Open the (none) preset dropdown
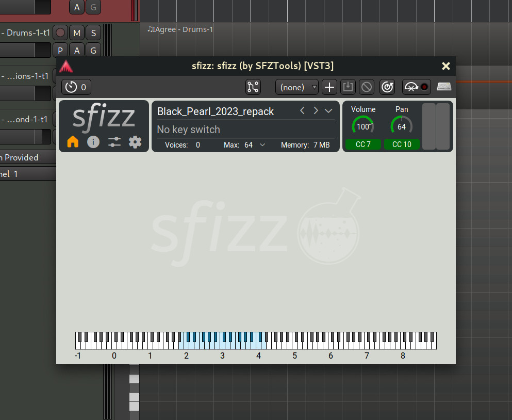The image size is (512, 420). 297,87
